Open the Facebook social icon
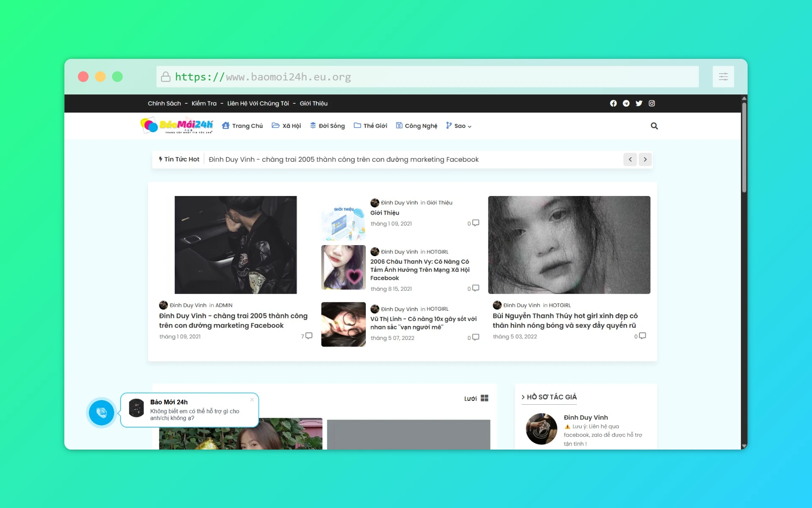Viewport: 812px width, 508px height. pyautogui.click(x=613, y=103)
